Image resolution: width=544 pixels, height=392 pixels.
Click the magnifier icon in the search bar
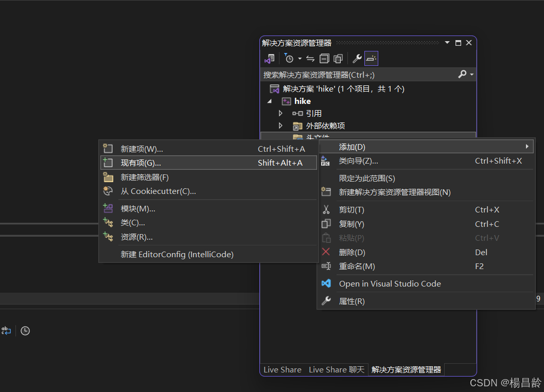coord(462,74)
